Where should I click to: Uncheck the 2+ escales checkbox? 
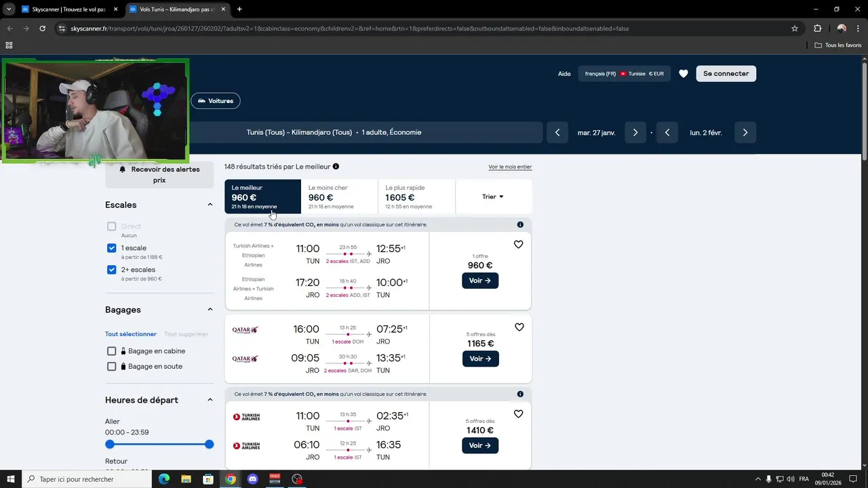click(x=112, y=270)
